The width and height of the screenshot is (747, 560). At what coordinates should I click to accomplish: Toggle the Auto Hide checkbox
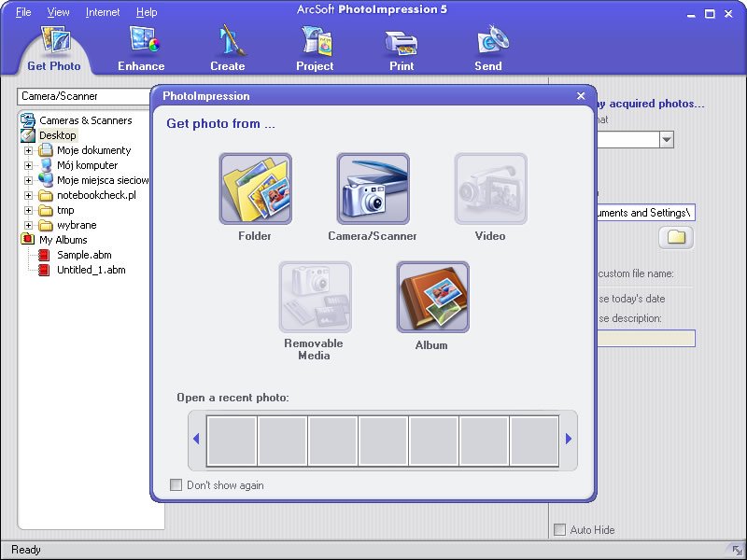tap(559, 529)
